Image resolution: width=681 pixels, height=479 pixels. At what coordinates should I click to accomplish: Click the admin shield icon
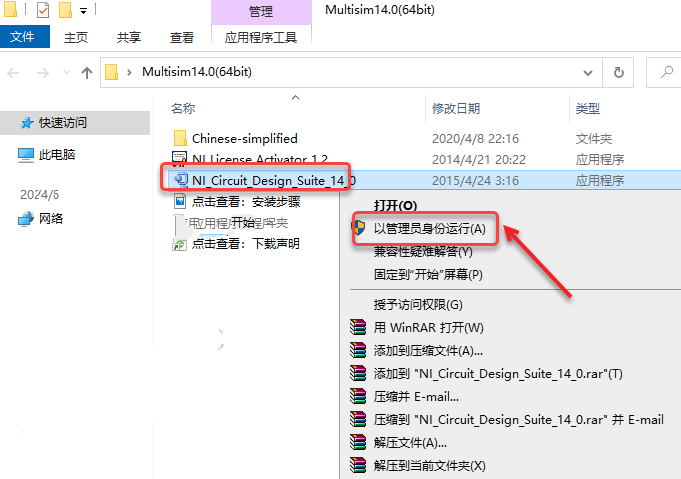[x=359, y=228]
